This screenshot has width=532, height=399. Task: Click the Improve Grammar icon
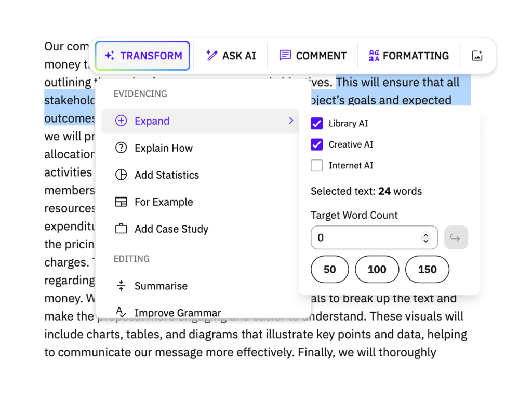[121, 312]
